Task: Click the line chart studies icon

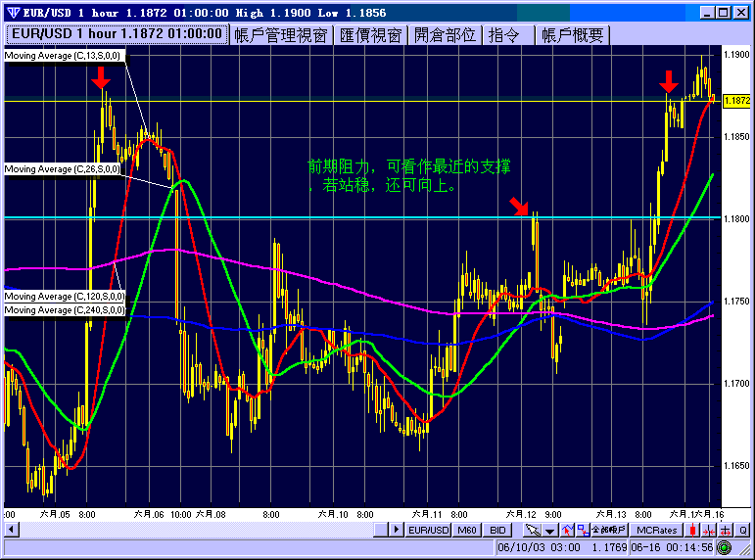Action: (567, 531)
